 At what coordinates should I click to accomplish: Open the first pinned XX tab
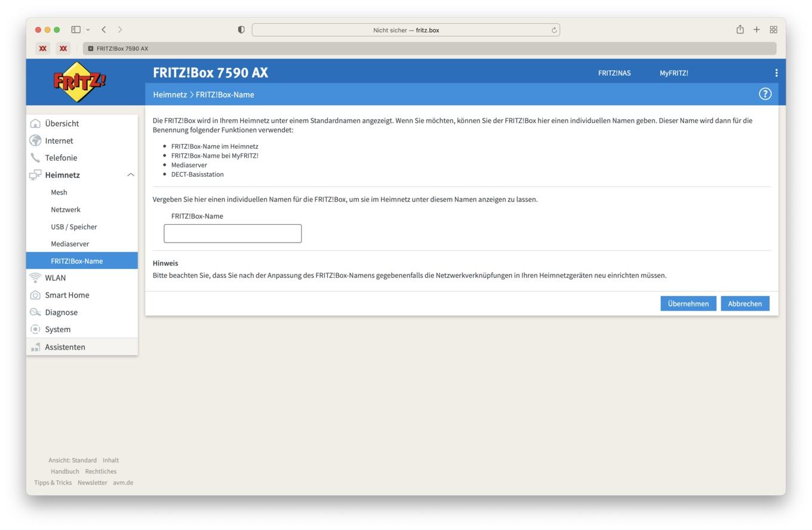(42, 48)
